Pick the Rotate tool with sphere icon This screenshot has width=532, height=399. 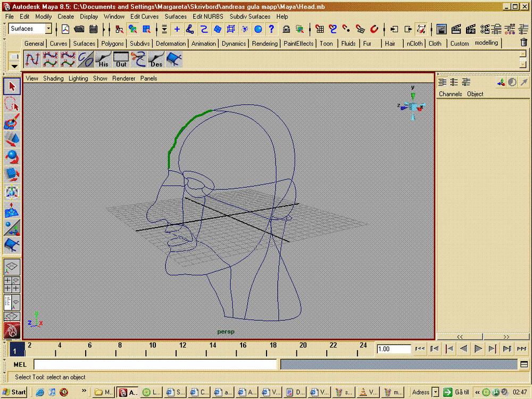[x=12, y=157]
